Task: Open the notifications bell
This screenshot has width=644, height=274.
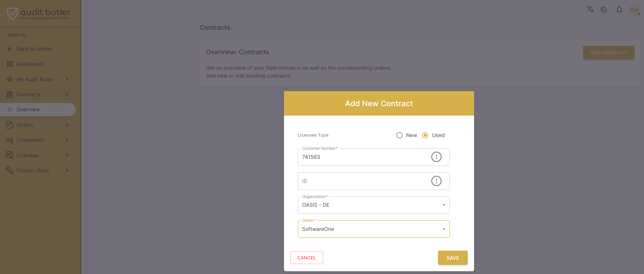Action: tap(619, 10)
